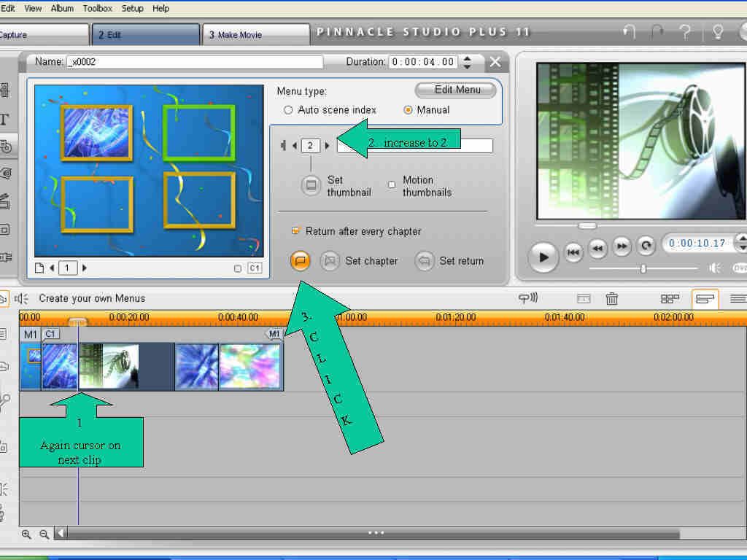Select the green framed button in menu preview
This screenshot has width=747, height=560.
pos(198,133)
